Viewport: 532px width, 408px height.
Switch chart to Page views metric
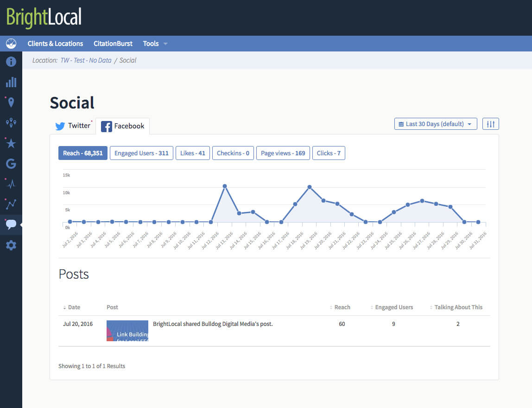(x=283, y=153)
